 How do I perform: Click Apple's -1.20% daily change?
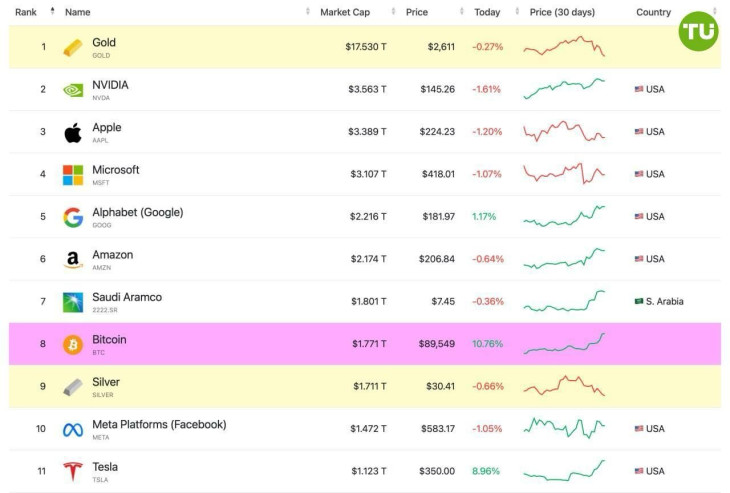point(487,132)
